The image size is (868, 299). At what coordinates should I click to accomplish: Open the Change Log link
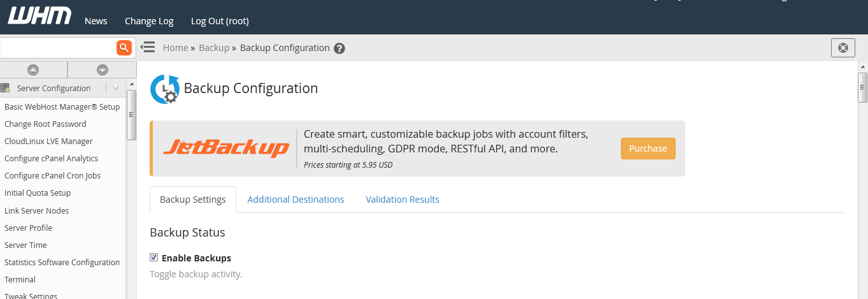point(149,21)
